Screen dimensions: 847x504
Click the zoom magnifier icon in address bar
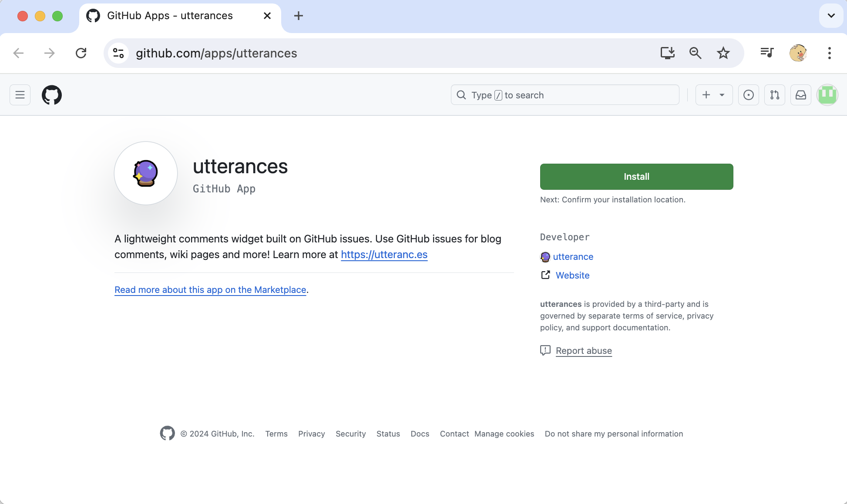pyautogui.click(x=696, y=53)
